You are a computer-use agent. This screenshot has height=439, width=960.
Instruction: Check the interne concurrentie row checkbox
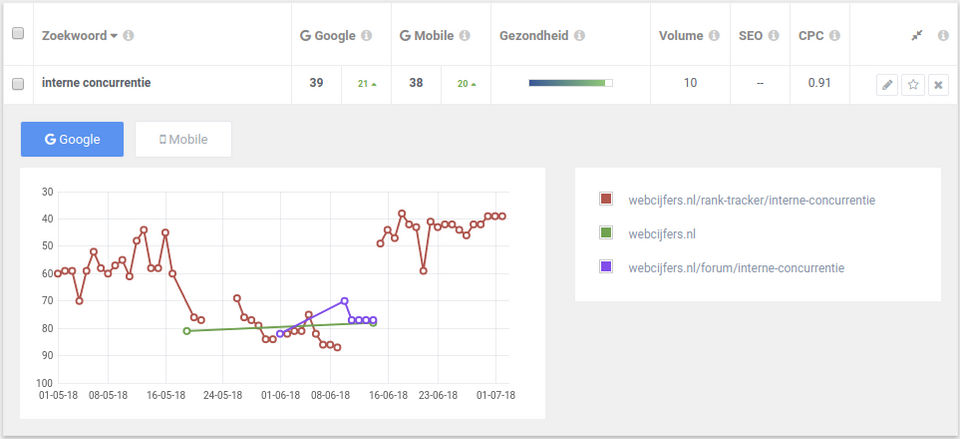[17, 84]
